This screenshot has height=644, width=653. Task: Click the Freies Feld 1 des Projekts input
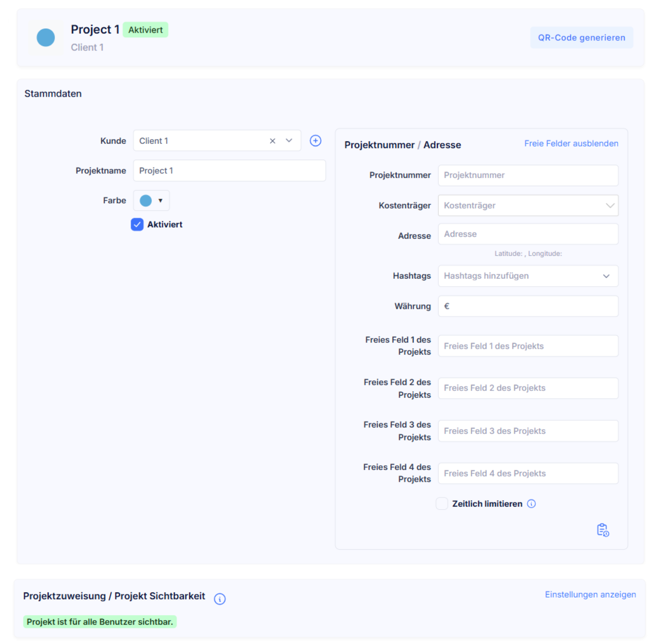tap(528, 346)
